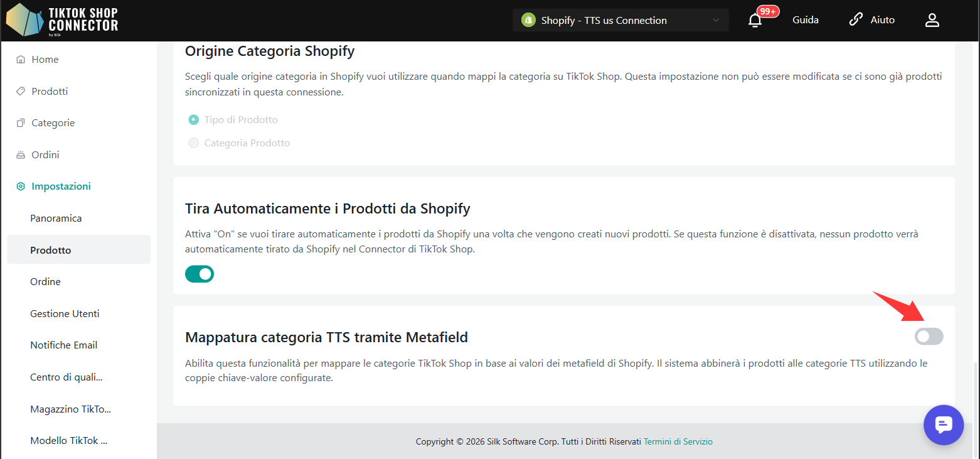Go to Notifiche Email settings

tap(63, 345)
